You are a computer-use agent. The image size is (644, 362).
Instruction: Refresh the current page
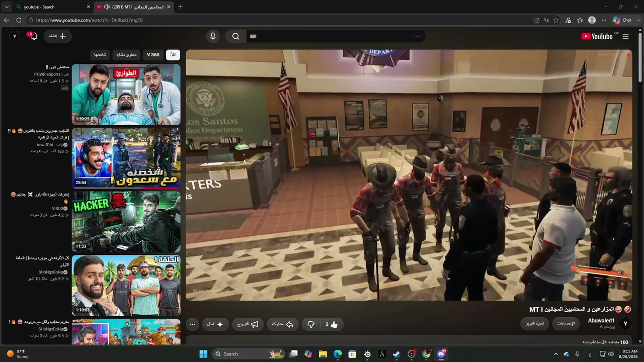tap(19, 20)
